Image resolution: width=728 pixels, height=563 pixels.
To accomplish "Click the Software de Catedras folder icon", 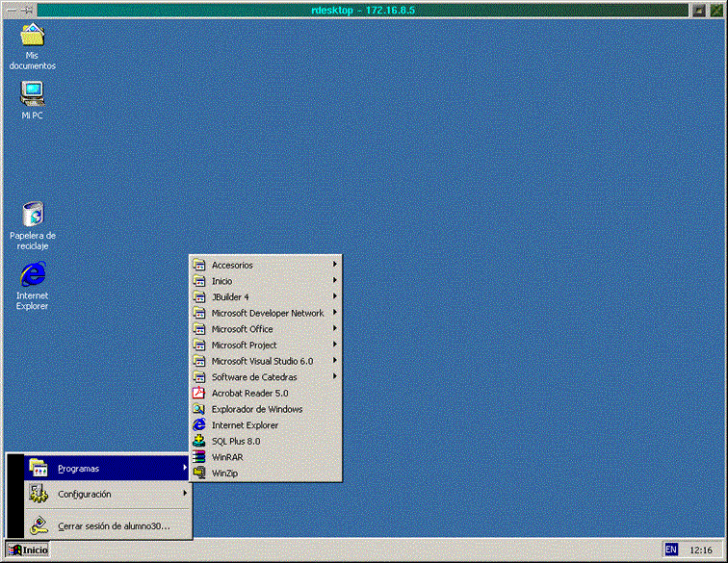I will pos(199,377).
